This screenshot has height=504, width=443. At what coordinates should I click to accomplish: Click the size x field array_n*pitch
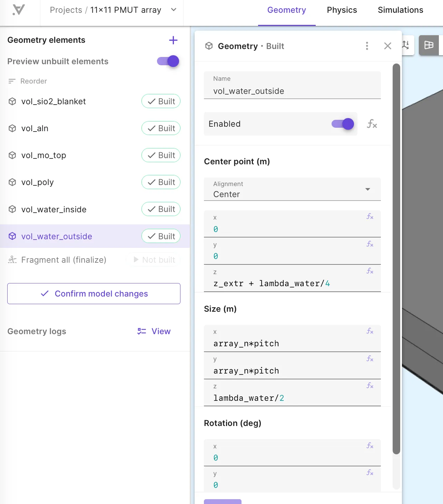(292, 339)
